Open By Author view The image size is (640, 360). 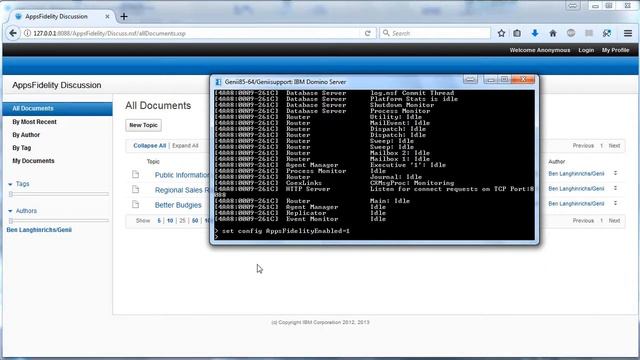point(26,135)
